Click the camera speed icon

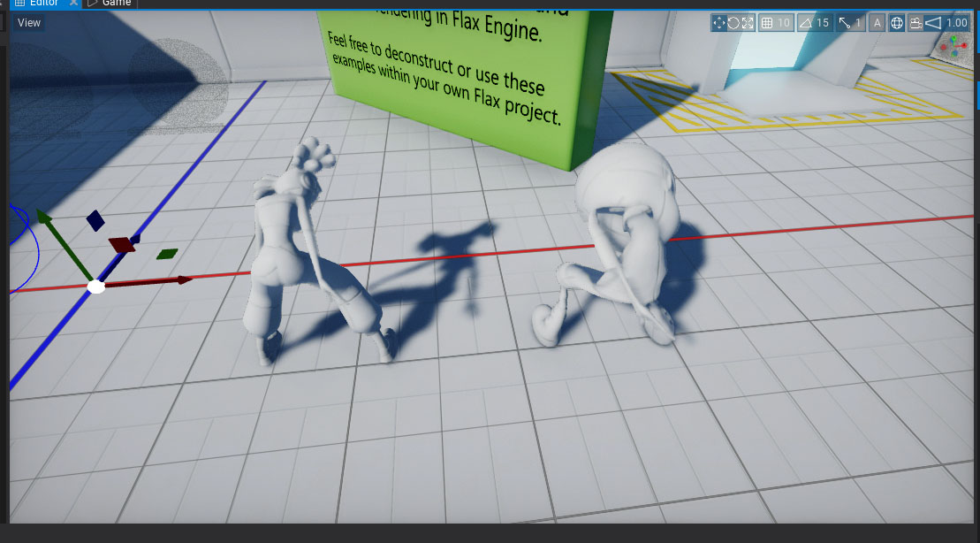933,23
